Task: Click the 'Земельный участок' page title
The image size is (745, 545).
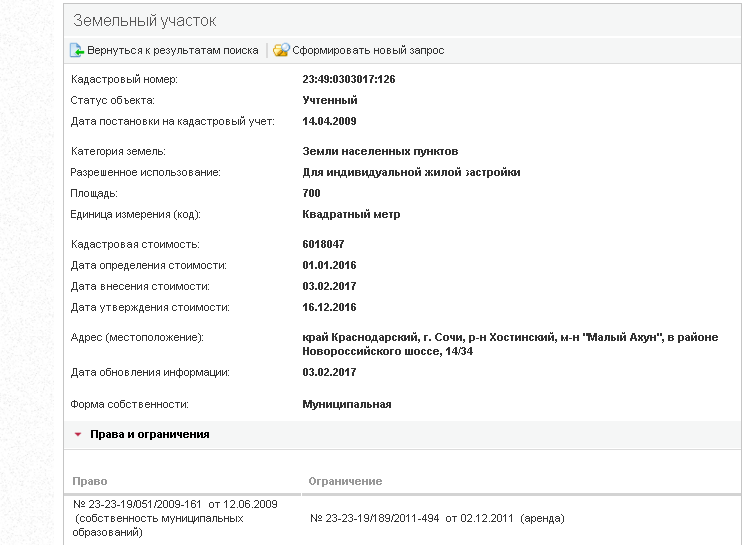Action: [x=144, y=21]
